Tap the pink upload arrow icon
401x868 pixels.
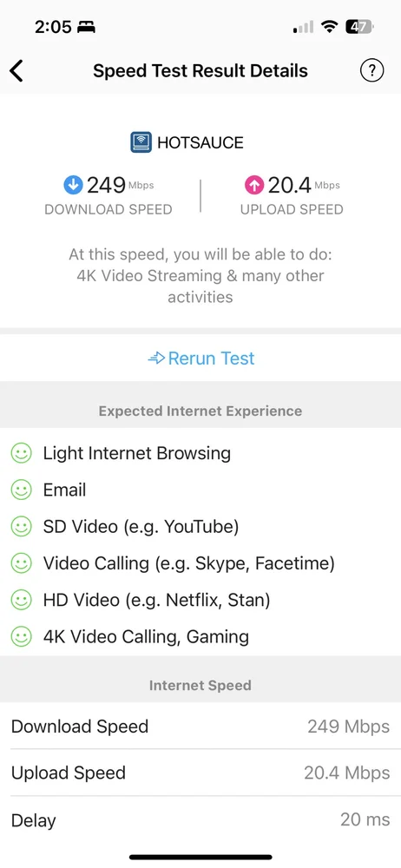pyautogui.click(x=254, y=186)
